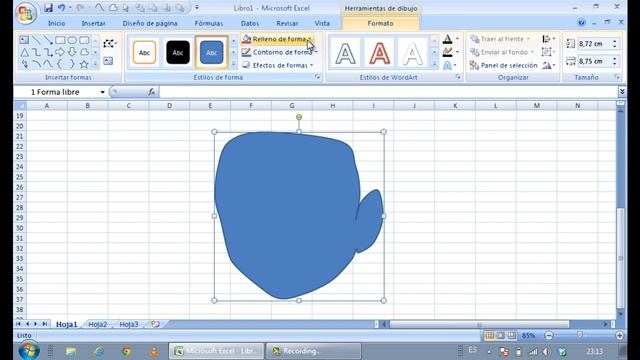The height and width of the screenshot is (360, 640).
Task: Expand the WordArt styles gallery More arrow
Action: (x=434, y=64)
